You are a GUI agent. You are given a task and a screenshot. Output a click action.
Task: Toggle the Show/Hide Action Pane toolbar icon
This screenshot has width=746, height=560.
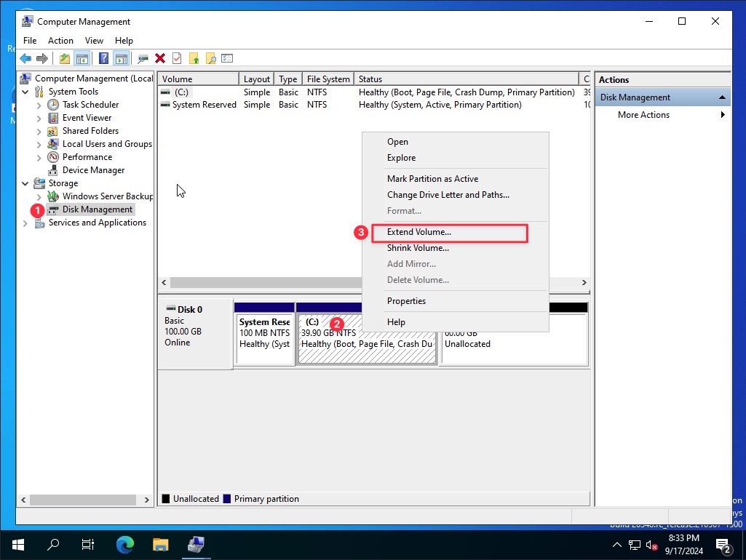pyautogui.click(x=122, y=58)
